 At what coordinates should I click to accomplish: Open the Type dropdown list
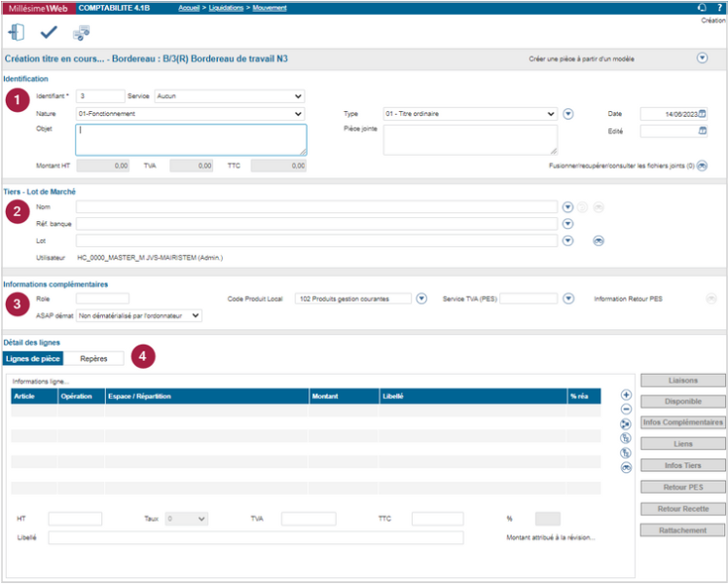(x=550, y=114)
